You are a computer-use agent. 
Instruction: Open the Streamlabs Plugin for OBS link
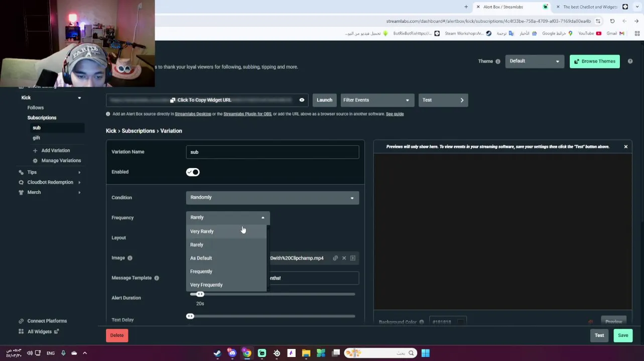coord(247,114)
